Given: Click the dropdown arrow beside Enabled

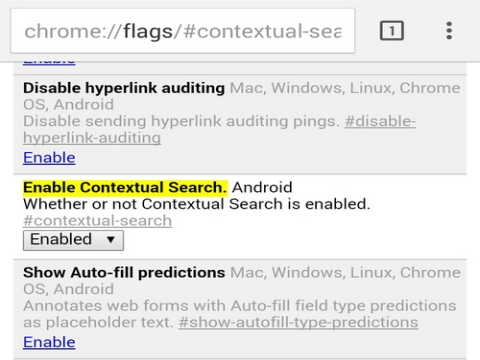Looking at the screenshot, I should point(111,239).
